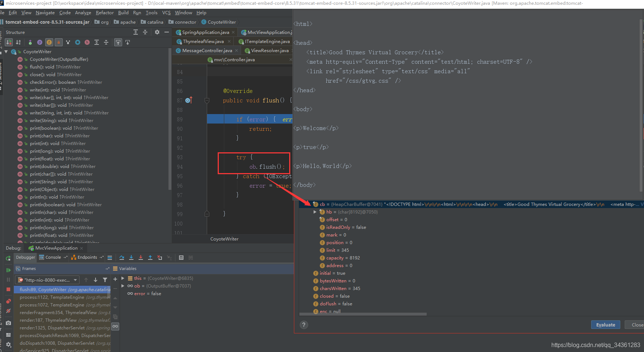Open help question mark in Evaluate dialog
The image size is (644, 352).
[304, 325]
